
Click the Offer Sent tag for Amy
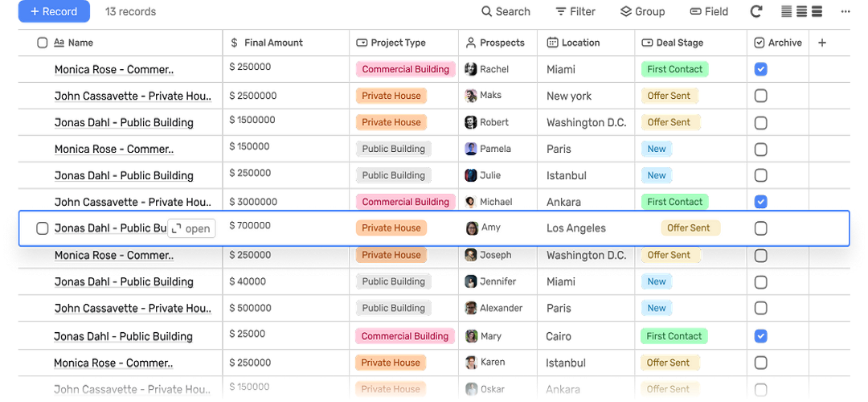click(x=689, y=228)
